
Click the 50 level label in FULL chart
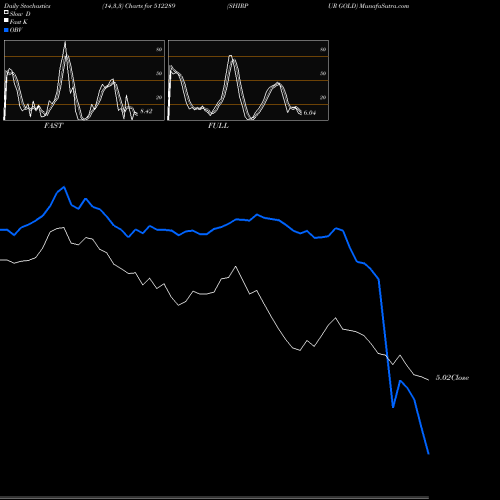[323, 73]
